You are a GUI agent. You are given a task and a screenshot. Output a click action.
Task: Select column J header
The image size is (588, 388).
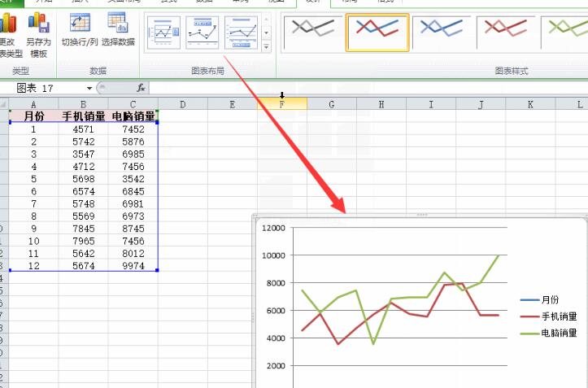pyautogui.click(x=481, y=104)
